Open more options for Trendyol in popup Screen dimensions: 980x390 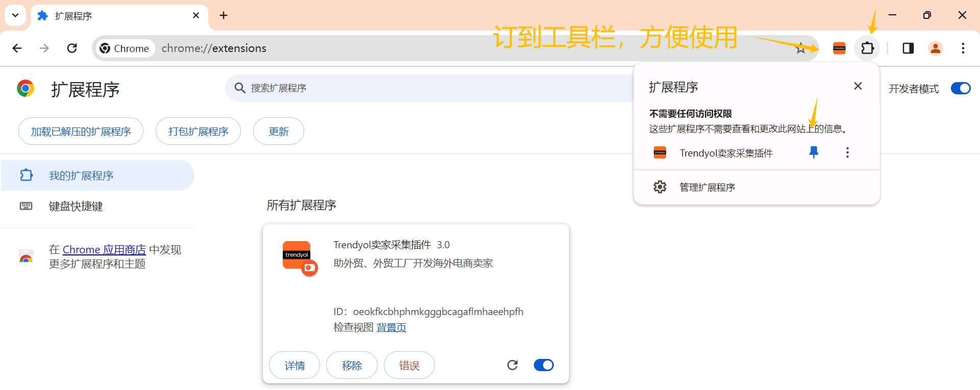click(x=847, y=152)
